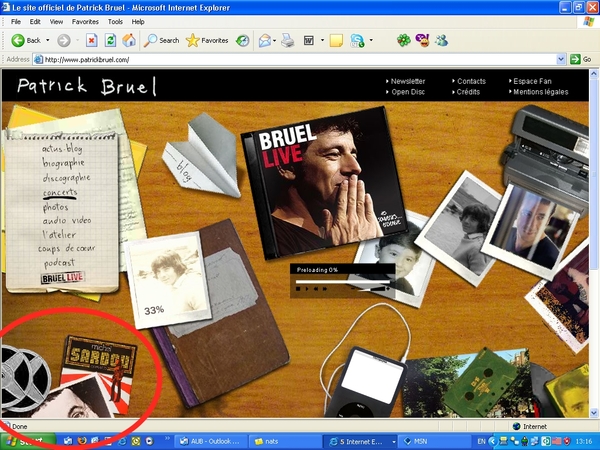The image size is (600, 450).
Task: Open the History icon in the toolbar
Action: 242,40
